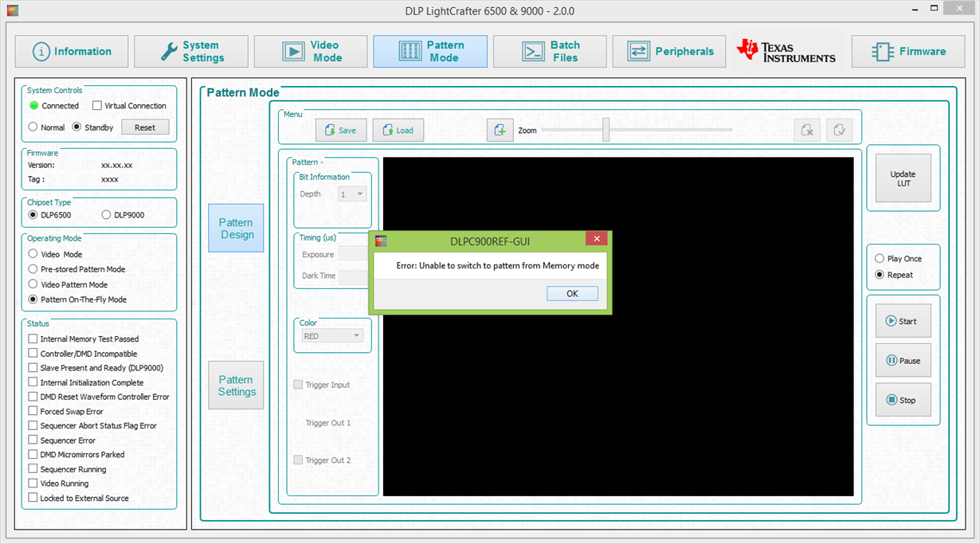This screenshot has height=544, width=980.
Task: Enable the Virtual Connection checkbox
Action: 97,106
